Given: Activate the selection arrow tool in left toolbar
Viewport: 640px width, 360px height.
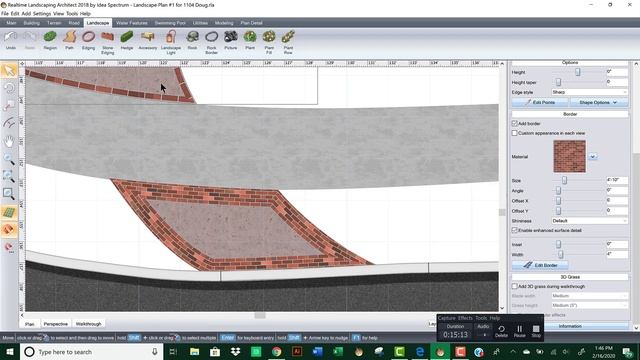Looking at the screenshot, I should [x=9, y=70].
